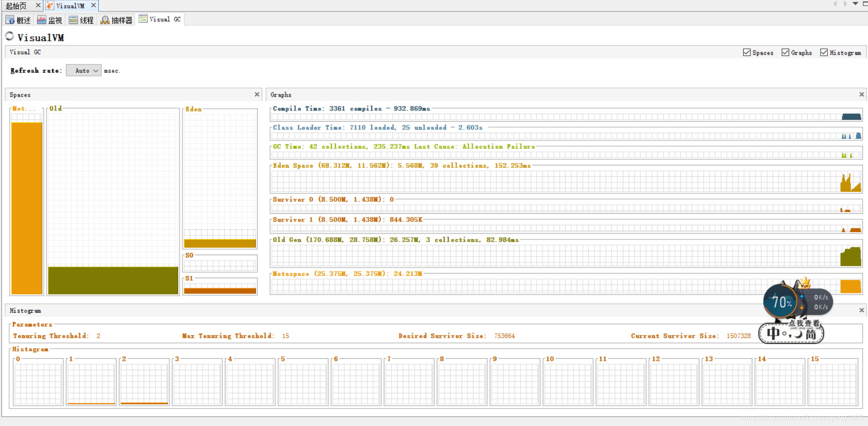Toggle the Spaces checkbox
This screenshot has height=426, width=868.
(747, 53)
